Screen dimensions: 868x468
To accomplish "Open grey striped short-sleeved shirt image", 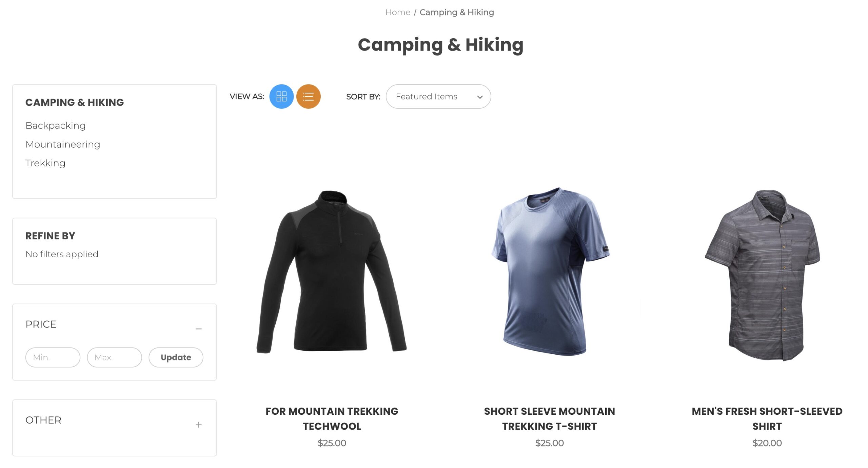I will (x=763, y=275).
